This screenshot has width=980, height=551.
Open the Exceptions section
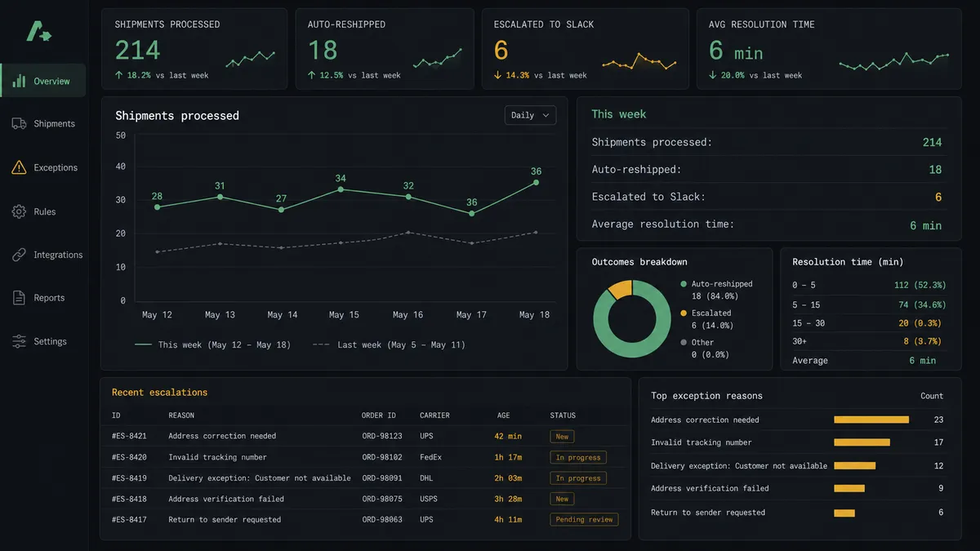43,167
